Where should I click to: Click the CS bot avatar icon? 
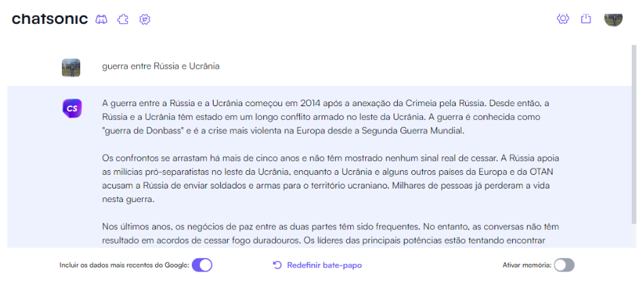tap(72, 109)
